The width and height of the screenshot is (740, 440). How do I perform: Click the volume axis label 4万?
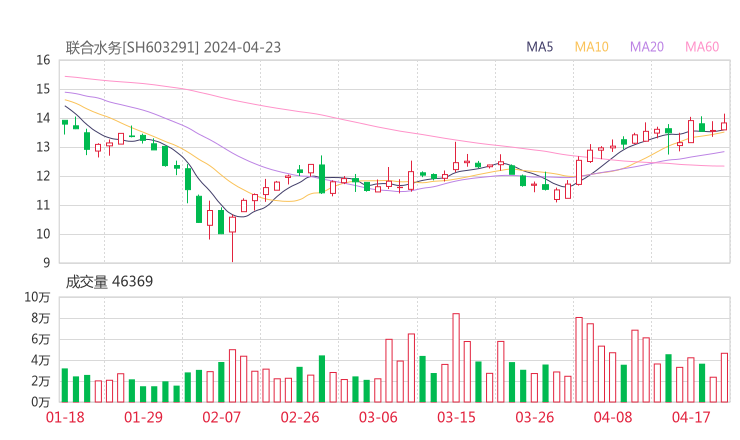(x=41, y=360)
